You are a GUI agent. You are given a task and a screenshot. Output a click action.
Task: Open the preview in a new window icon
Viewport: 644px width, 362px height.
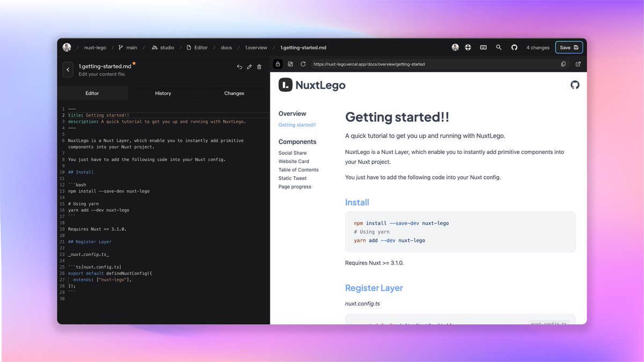point(578,64)
